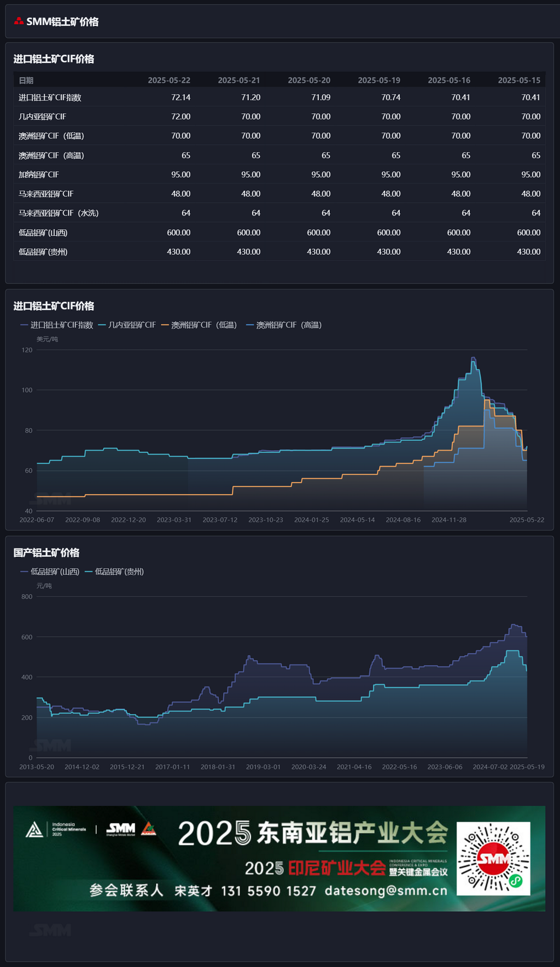Click the 2024-11-28 marker on import chart axis
This screenshot has width=560, height=967.
(448, 520)
